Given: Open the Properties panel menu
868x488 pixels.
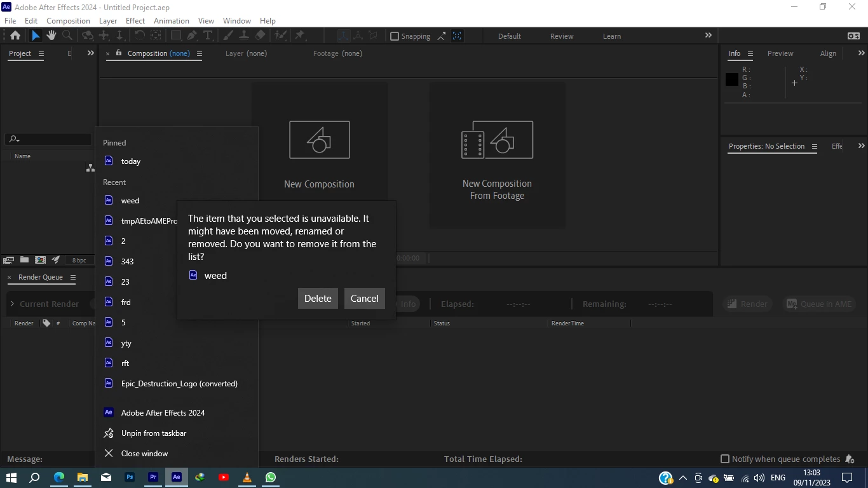Looking at the screenshot, I should 815,147.
